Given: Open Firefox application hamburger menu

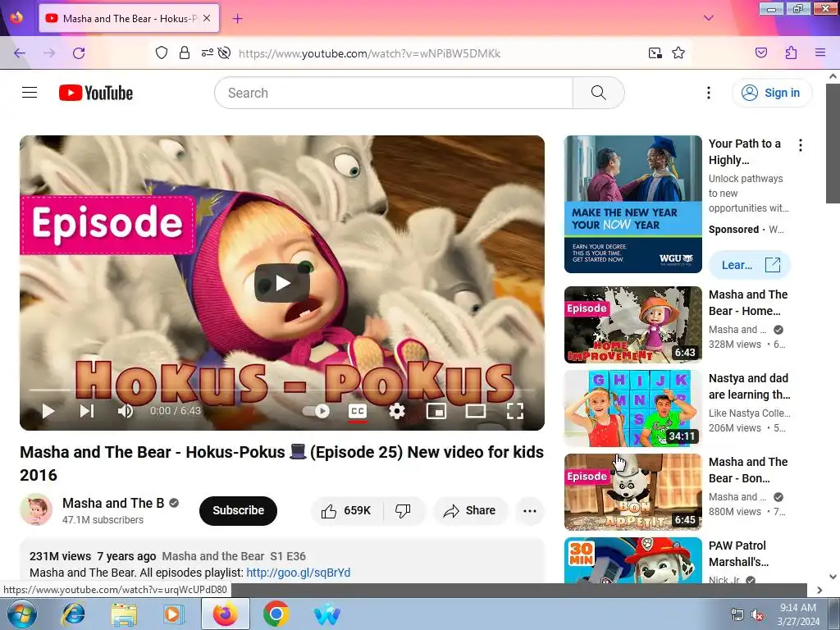Looking at the screenshot, I should click(x=820, y=52).
